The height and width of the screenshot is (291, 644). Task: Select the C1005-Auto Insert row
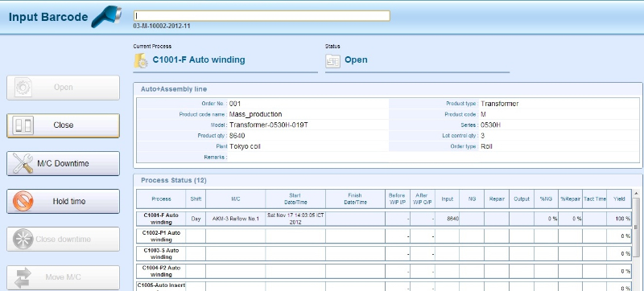point(384,286)
